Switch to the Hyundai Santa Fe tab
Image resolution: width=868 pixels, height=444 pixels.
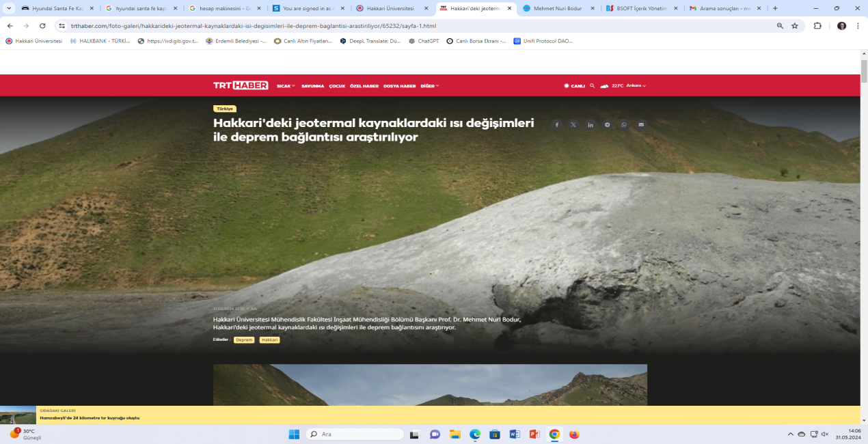(59, 8)
